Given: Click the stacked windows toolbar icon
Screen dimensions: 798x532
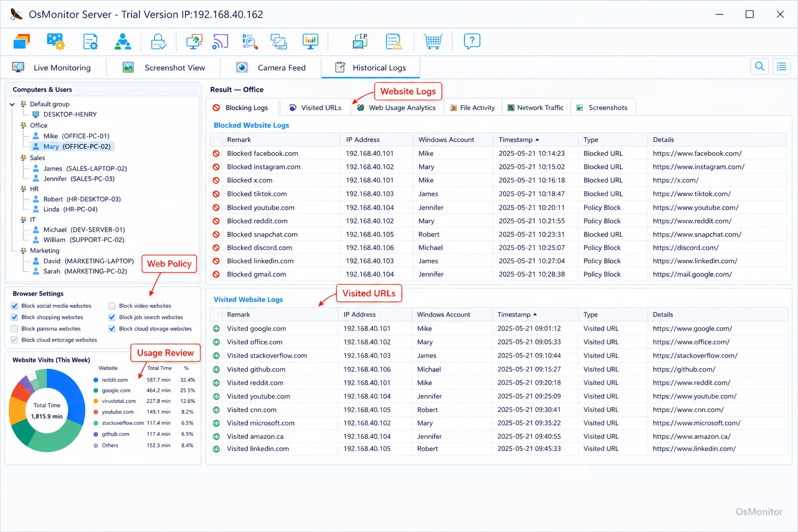Looking at the screenshot, I should click(x=21, y=42).
